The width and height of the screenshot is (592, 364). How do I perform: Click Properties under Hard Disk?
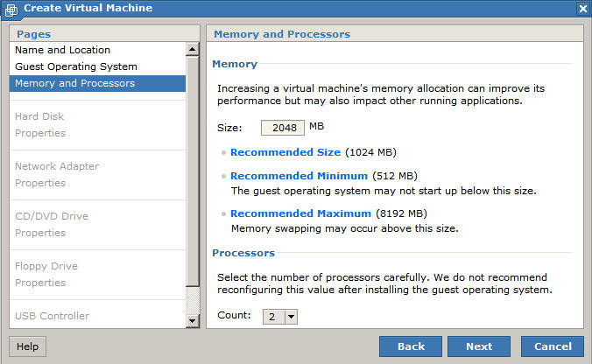(40, 133)
